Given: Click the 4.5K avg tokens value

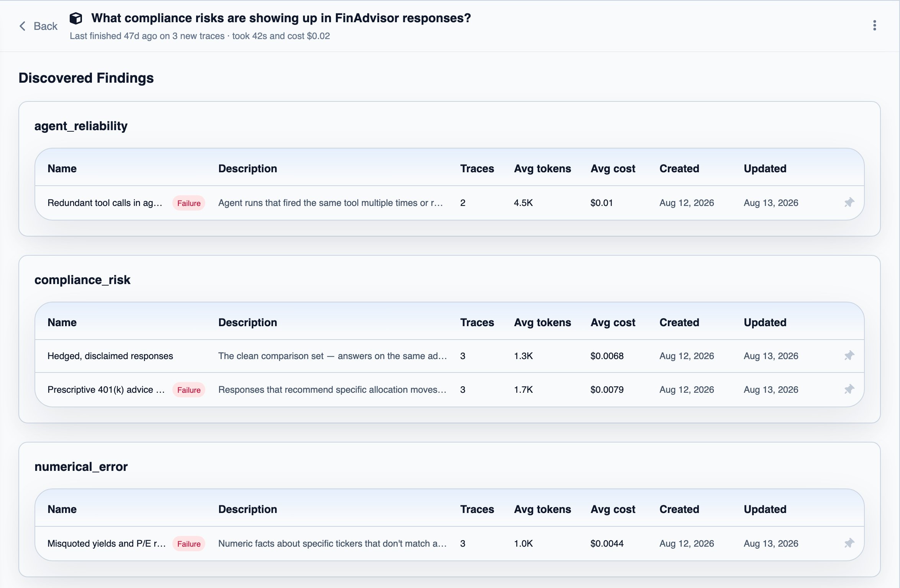Looking at the screenshot, I should coord(523,203).
